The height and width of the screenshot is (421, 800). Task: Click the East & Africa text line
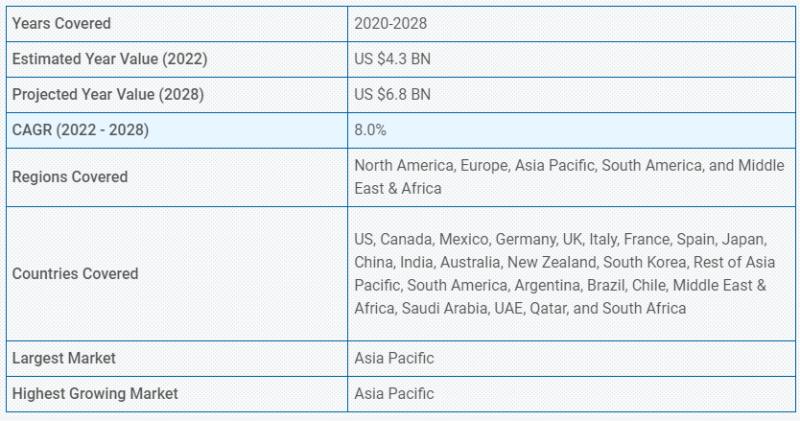(x=398, y=189)
